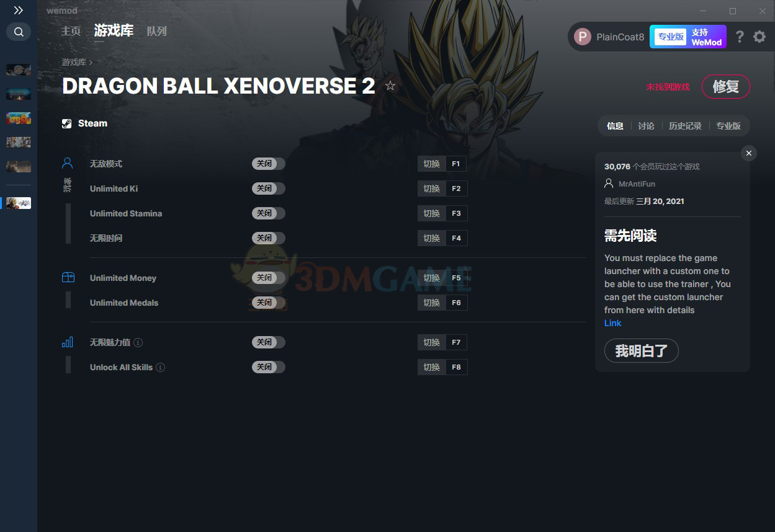Select the 信息 info tab
This screenshot has width=775, height=532.
click(615, 126)
